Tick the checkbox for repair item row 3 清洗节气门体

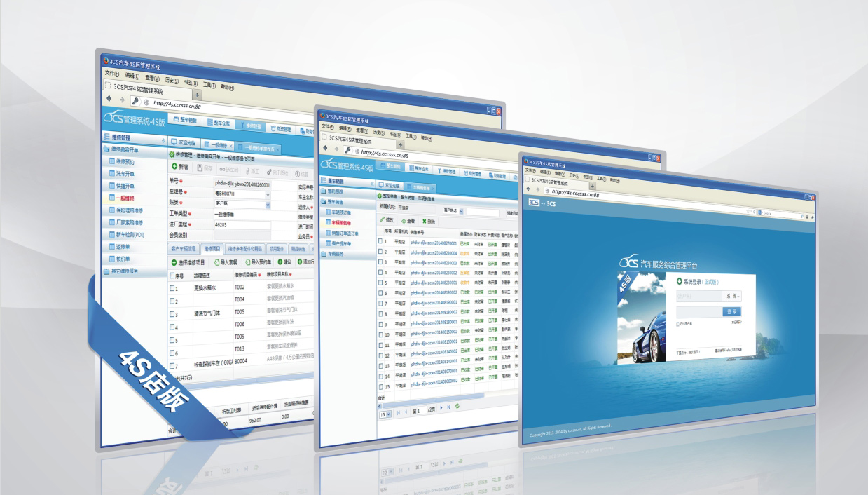point(174,314)
